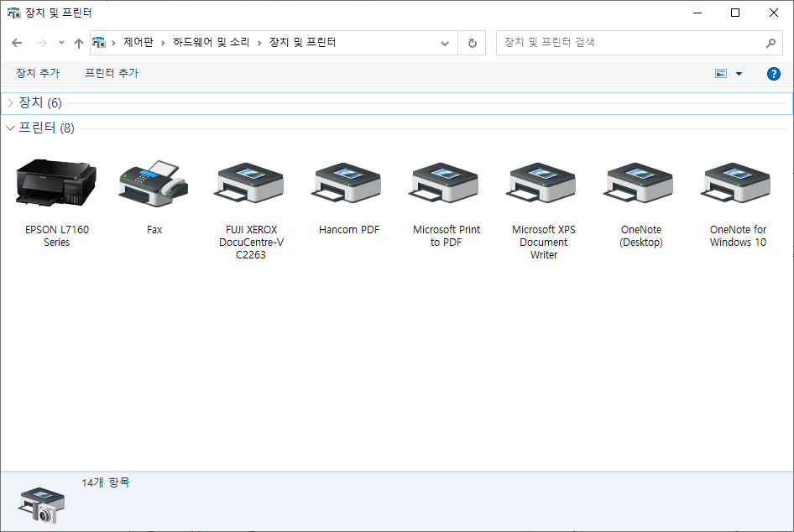794x532 pixels.
Task: Click the 14개 항목 status text
Action: click(x=106, y=482)
